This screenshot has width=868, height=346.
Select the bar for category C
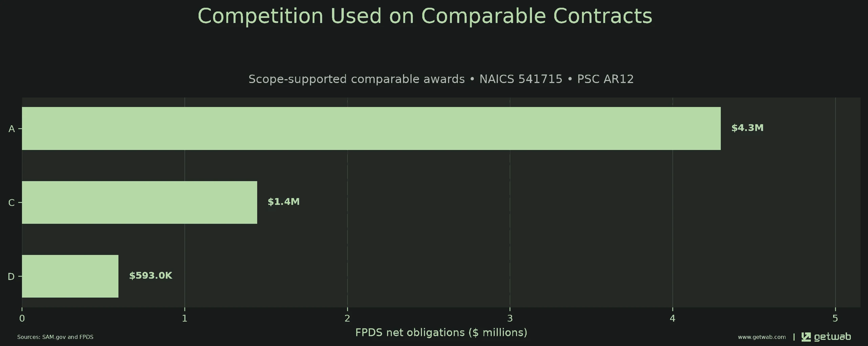(139, 202)
